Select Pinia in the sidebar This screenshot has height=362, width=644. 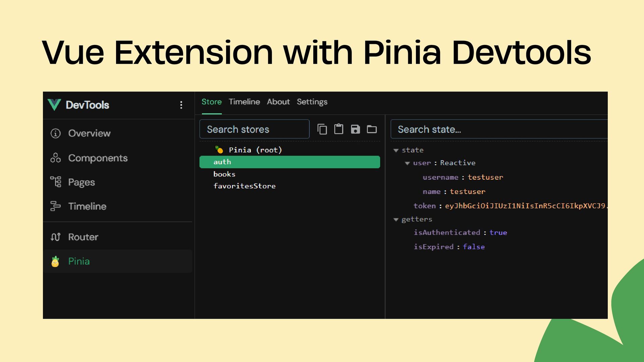click(x=79, y=261)
